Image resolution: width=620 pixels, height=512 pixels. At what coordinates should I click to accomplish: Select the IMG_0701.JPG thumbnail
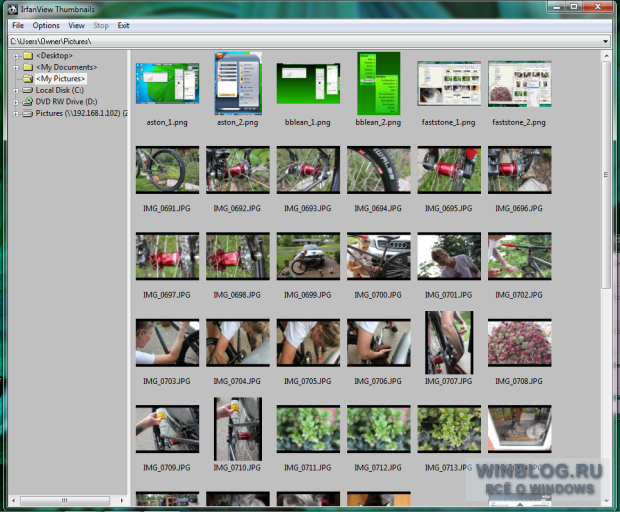point(449,256)
